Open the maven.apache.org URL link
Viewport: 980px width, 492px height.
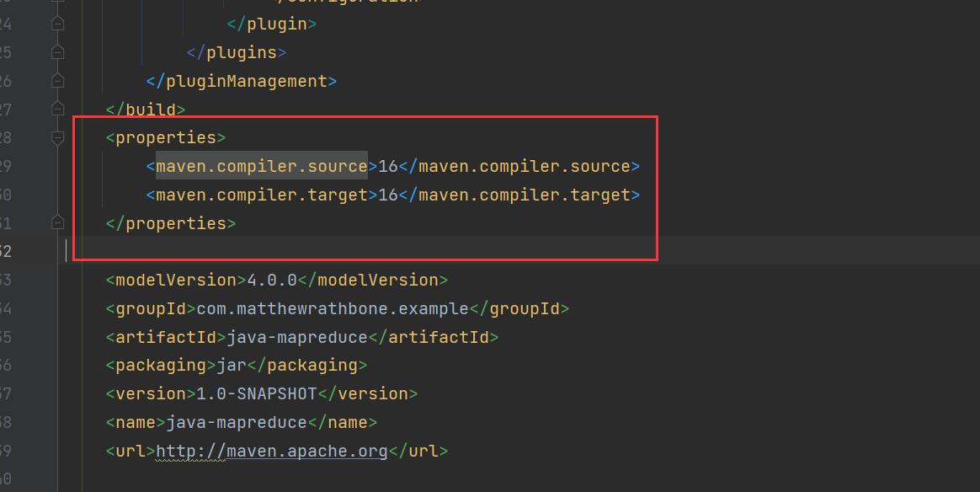[271, 451]
